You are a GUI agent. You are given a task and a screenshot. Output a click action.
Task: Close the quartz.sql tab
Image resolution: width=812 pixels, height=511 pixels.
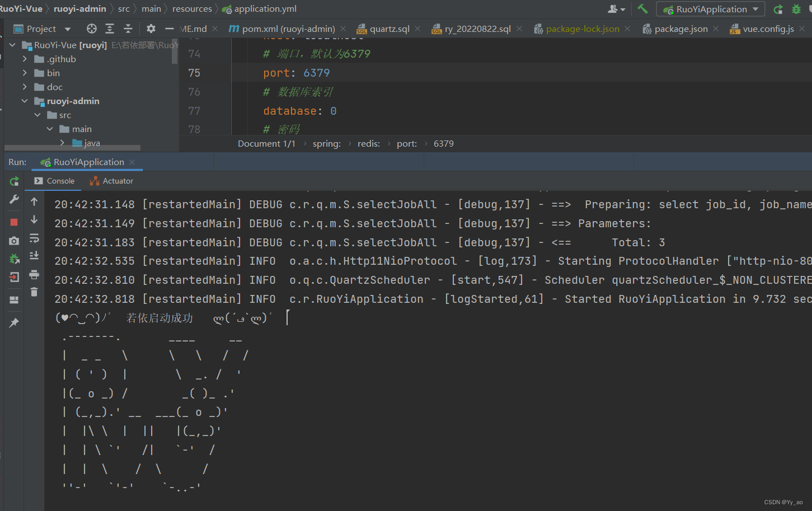pos(417,29)
